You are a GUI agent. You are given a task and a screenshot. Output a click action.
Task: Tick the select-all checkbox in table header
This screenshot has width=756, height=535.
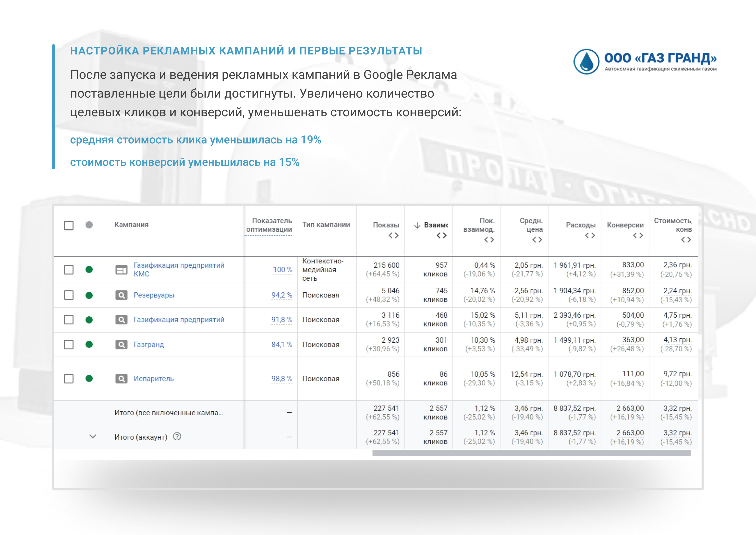click(69, 226)
